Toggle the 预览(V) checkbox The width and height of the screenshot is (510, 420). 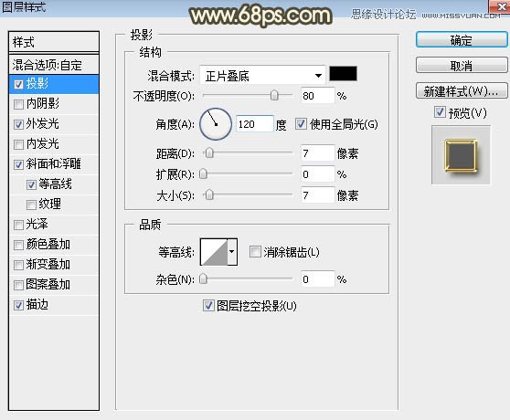pos(440,112)
